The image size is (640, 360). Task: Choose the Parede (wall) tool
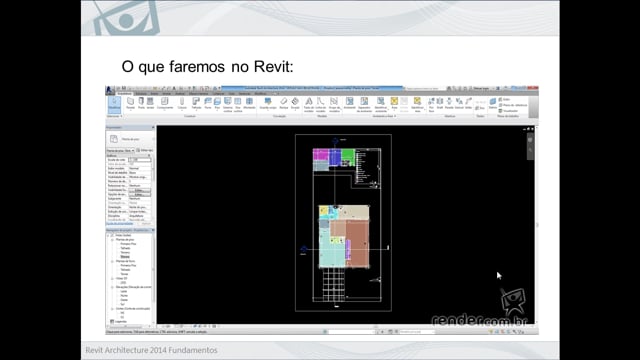click(130, 103)
